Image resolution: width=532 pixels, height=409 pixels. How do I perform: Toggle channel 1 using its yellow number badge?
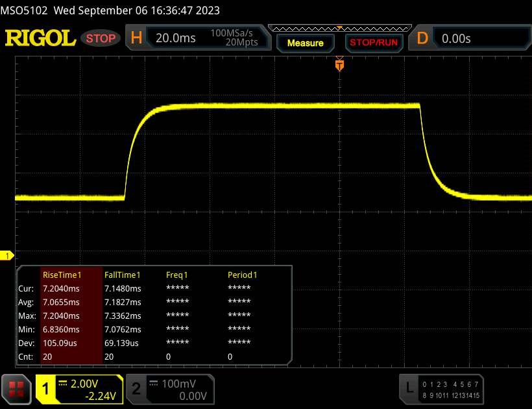point(46,388)
